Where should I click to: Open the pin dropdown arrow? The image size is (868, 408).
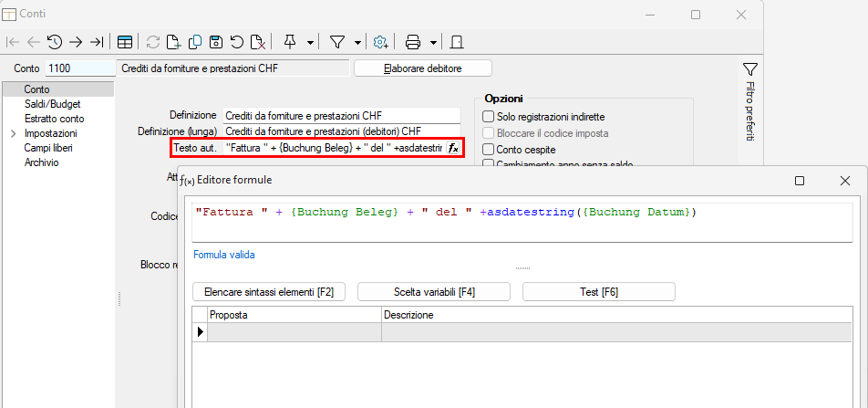click(x=310, y=42)
